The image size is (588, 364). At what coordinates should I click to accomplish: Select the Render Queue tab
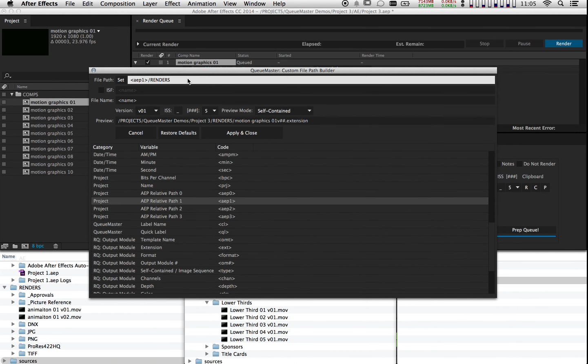point(159,21)
